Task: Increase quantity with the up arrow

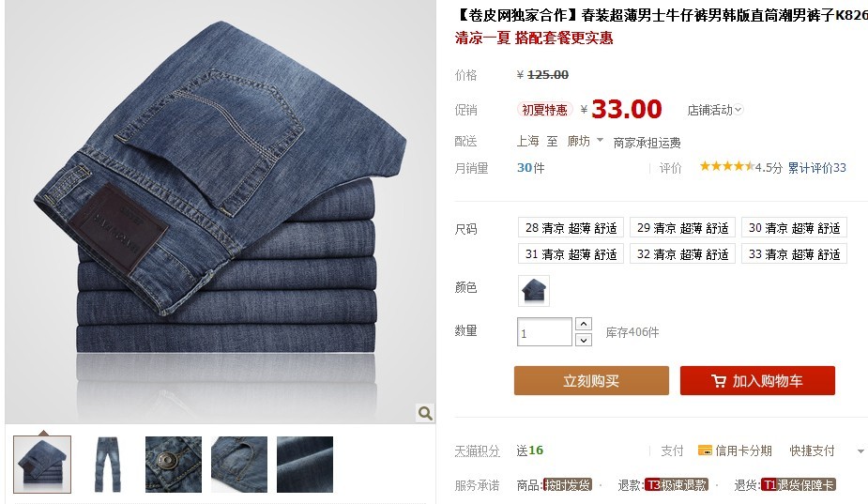Action: click(584, 324)
